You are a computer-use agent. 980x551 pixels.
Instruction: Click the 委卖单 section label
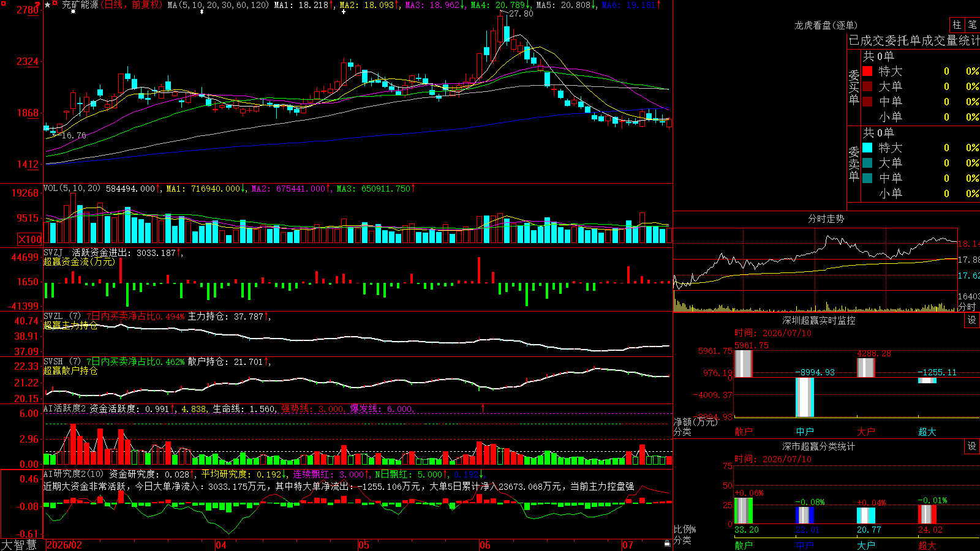[x=854, y=163]
